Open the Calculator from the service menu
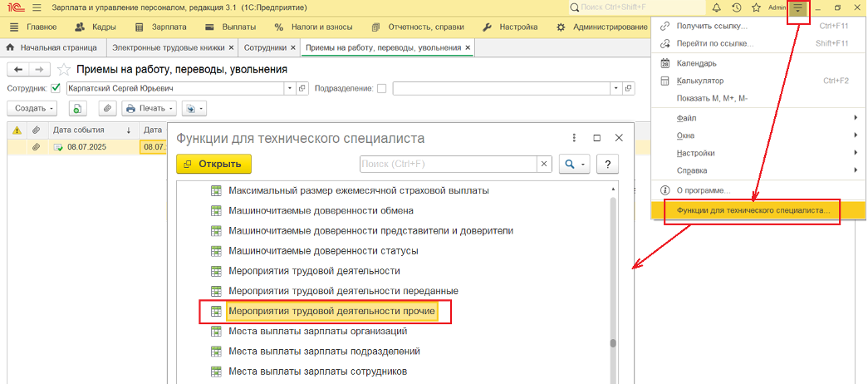The image size is (868, 384). click(701, 81)
